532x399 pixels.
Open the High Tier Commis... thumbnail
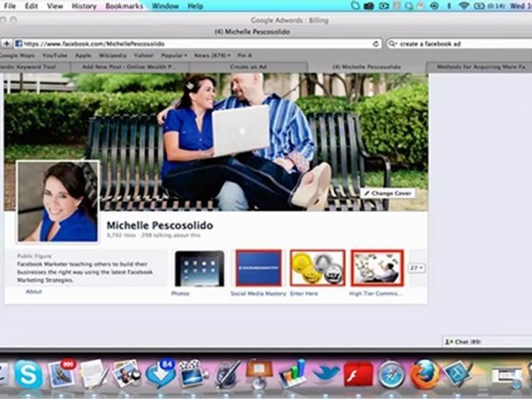coord(377,268)
